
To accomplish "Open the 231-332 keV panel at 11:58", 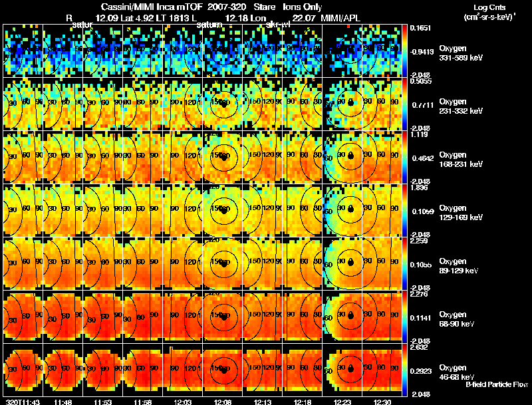I will point(143,104).
